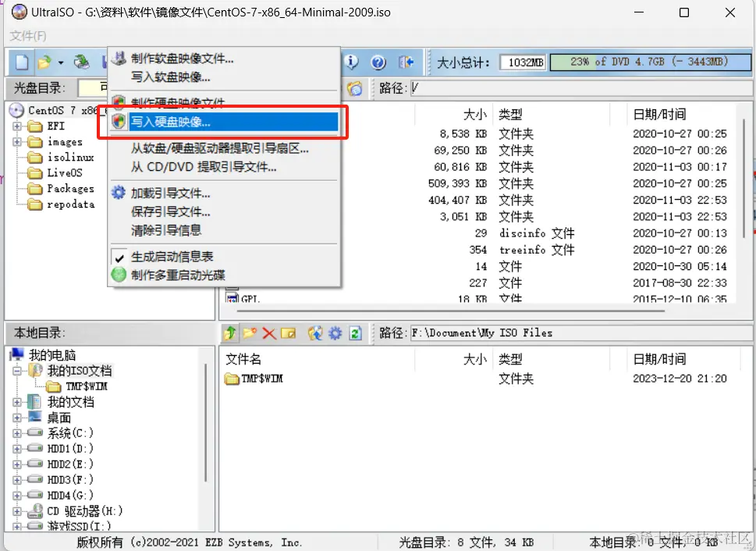
Task: Select 从软盘/硬盘驱动器提取引导扇区 entry
Action: [224, 148]
